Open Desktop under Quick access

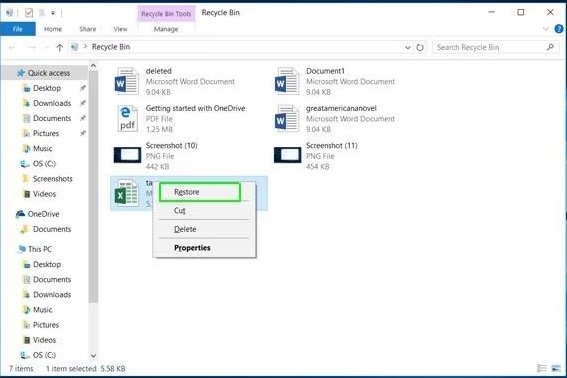click(x=47, y=88)
